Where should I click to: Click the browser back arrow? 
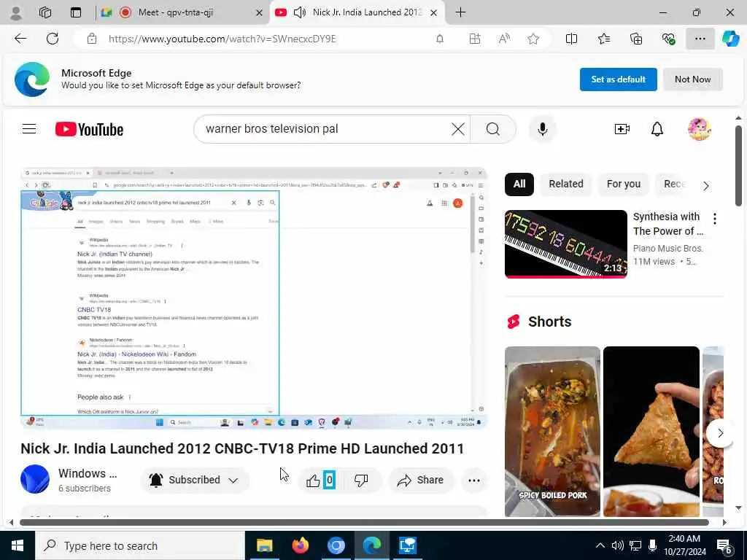coord(20,39)
